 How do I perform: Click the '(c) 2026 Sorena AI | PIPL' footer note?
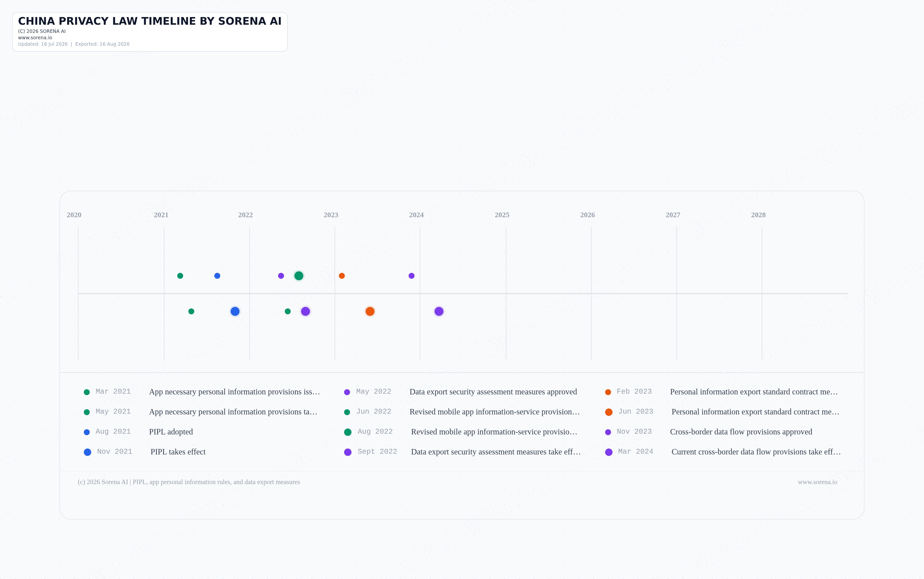[x=189, y=482]
